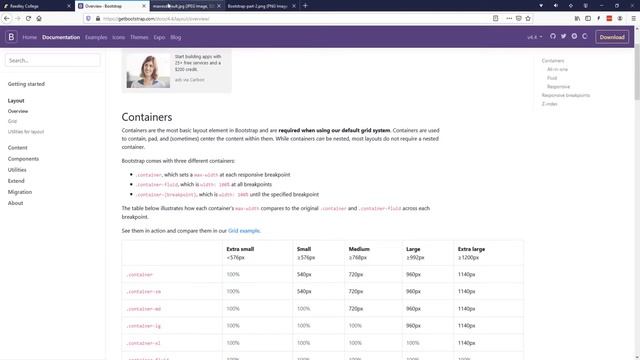Open Utilities for layout sidebar link
The height and width of the screenshot is (360, 640).
point(26,132)
